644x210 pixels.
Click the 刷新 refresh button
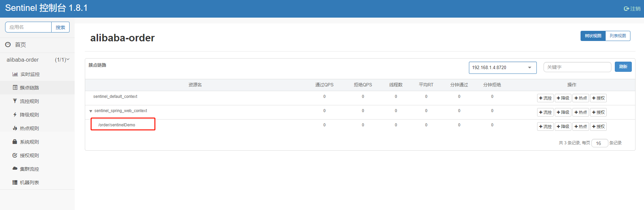tap(623, 67)
